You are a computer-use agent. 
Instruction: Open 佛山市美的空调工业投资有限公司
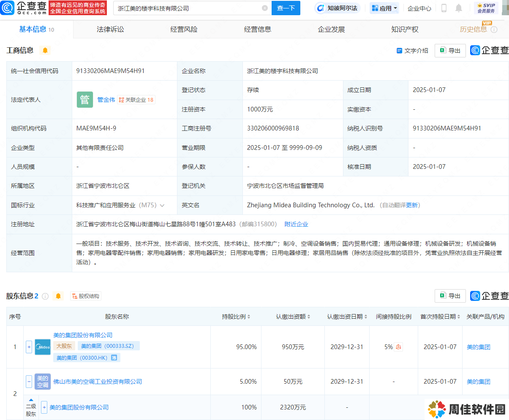click(98, 382)
